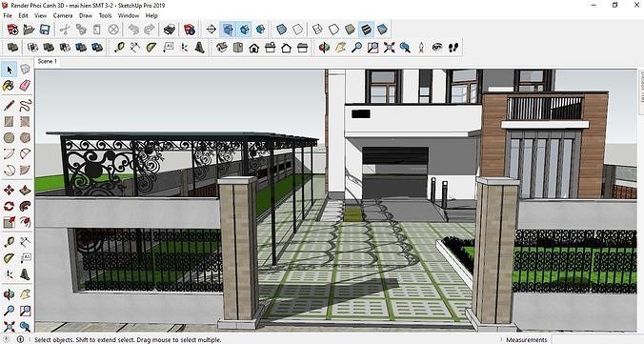
Task: Select Protractor tool in the top toolbar
Action: coord(151,48)
